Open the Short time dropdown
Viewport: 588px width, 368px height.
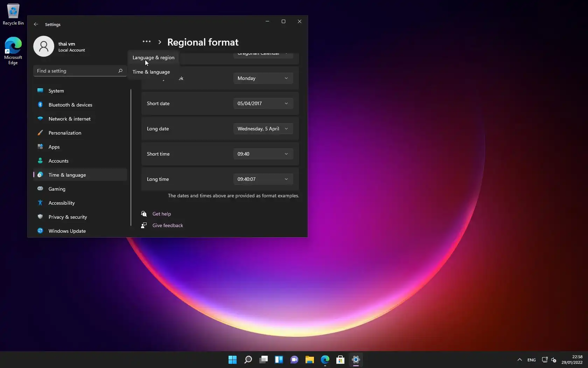pos(263,154)
